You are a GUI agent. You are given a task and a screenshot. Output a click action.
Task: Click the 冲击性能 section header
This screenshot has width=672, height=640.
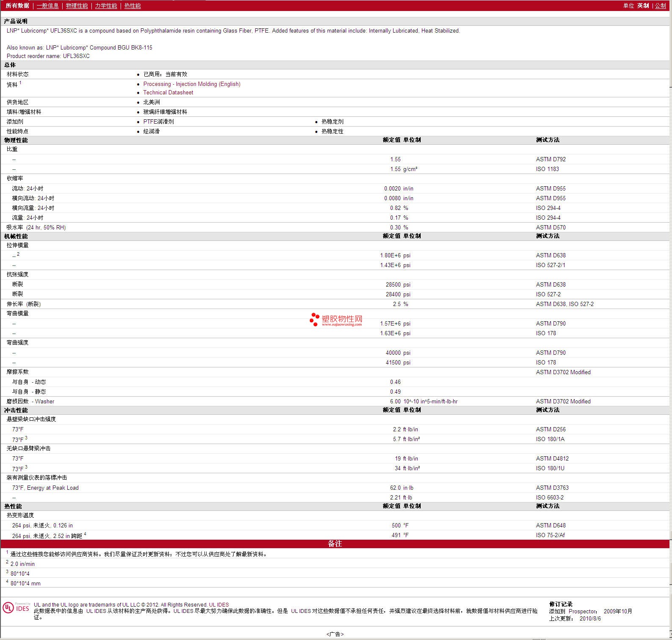[x=16, y=410]
